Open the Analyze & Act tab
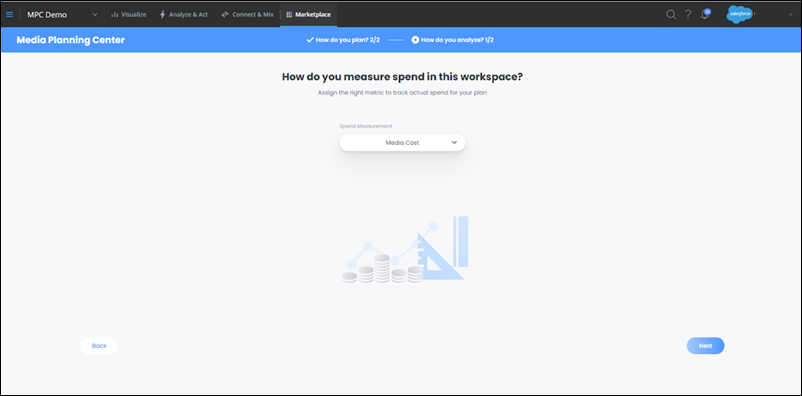Screen dimensions: 802x396 pyautogui.click(x=184, y=14)
